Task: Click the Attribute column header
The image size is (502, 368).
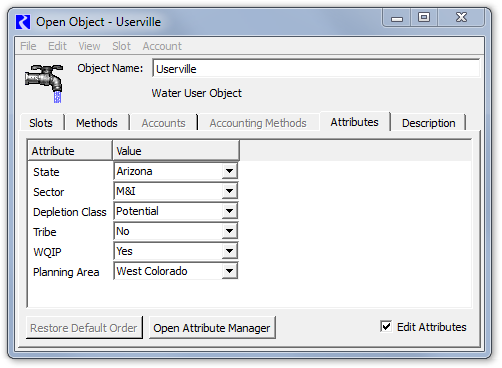Action: [x=70, y=151]
